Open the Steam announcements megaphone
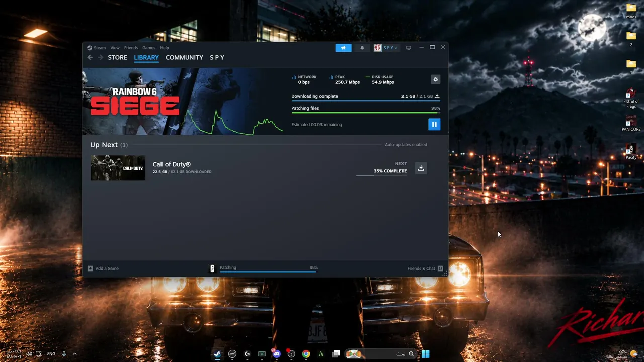This screenshot has height=362, width=644. click(343, 48)
